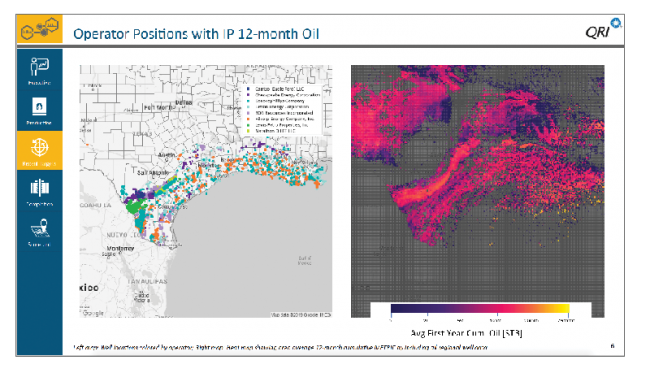This screenshot has width=650, height=373.
Task: Click the Operator Positions slide title
Action: (196, 34)
